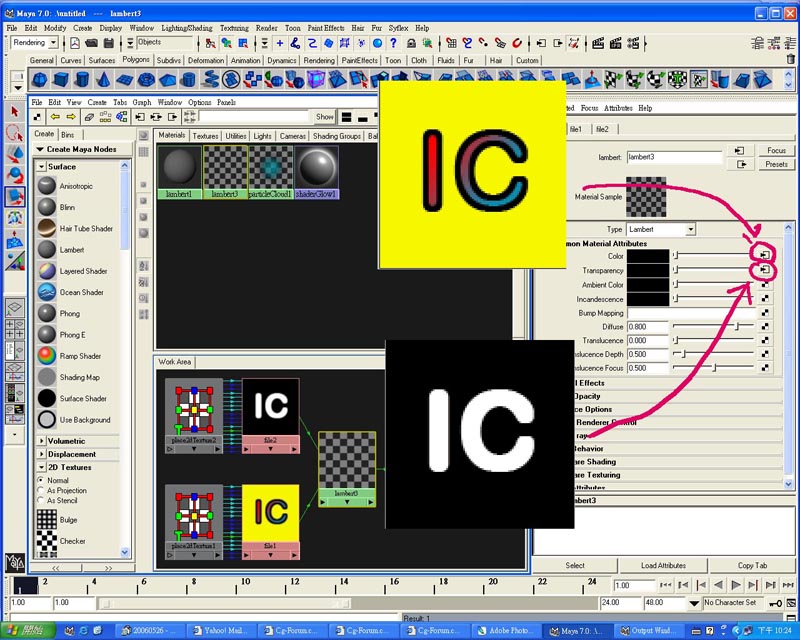800x640 pixels.
Task: Click the play forwards button
Action: (736, 585)
